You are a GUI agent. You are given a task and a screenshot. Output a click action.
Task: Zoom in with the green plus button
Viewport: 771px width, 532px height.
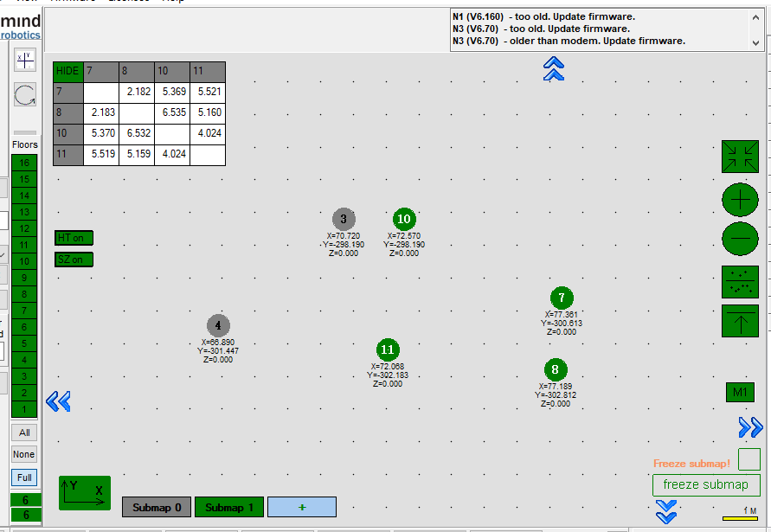click(x=740, y=200)
